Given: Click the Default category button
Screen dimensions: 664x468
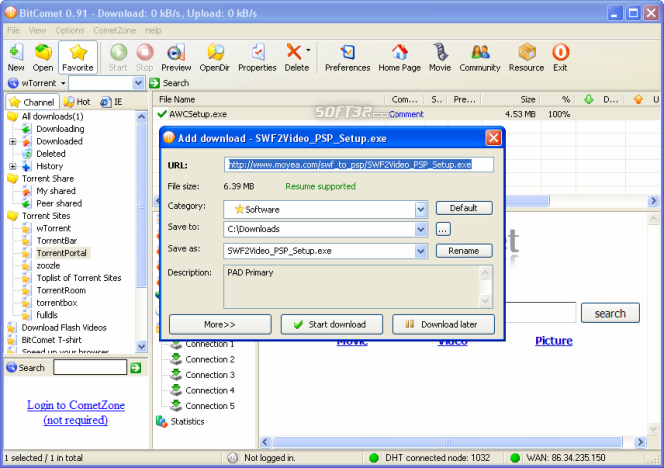Looking at the screenshot, I should click(x=464, y=208).
